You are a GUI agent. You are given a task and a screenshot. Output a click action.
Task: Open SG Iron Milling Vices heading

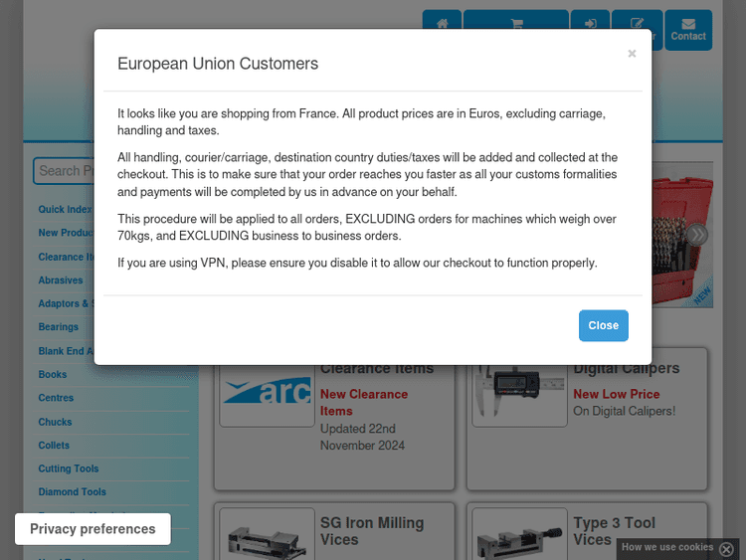pos(372,531)
